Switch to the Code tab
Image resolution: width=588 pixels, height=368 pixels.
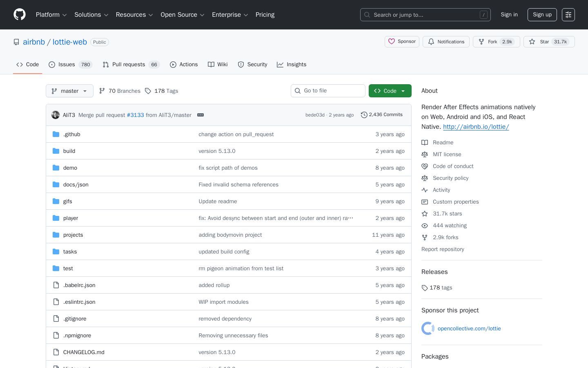click(28, 65)
